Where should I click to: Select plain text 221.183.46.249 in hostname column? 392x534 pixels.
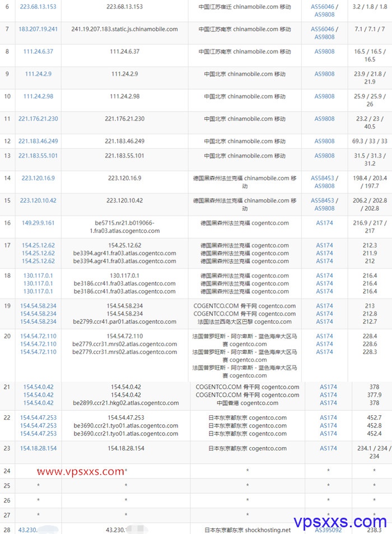pos(124,141)
